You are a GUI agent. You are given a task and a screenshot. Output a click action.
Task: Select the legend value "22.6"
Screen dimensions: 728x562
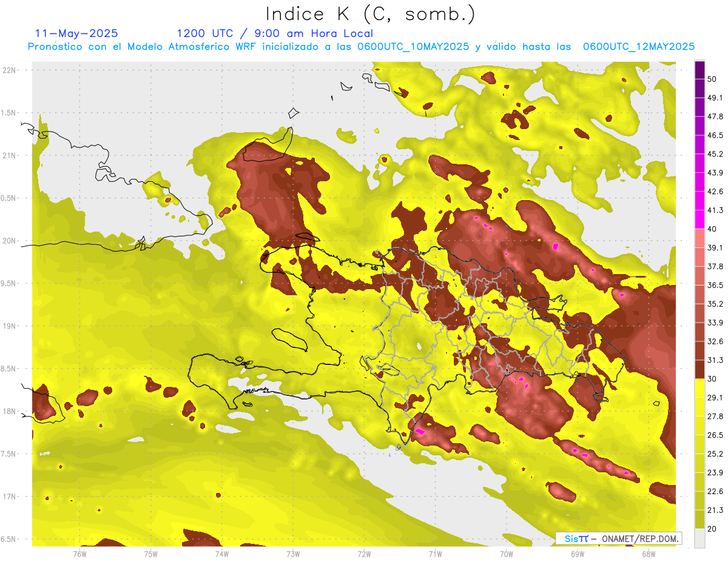[715, 492]
